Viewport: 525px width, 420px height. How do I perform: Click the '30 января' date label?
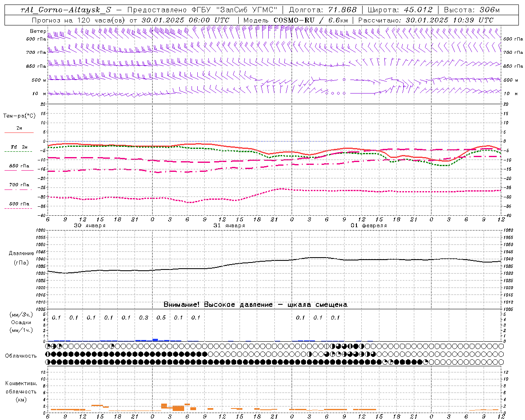click(89, 226)
